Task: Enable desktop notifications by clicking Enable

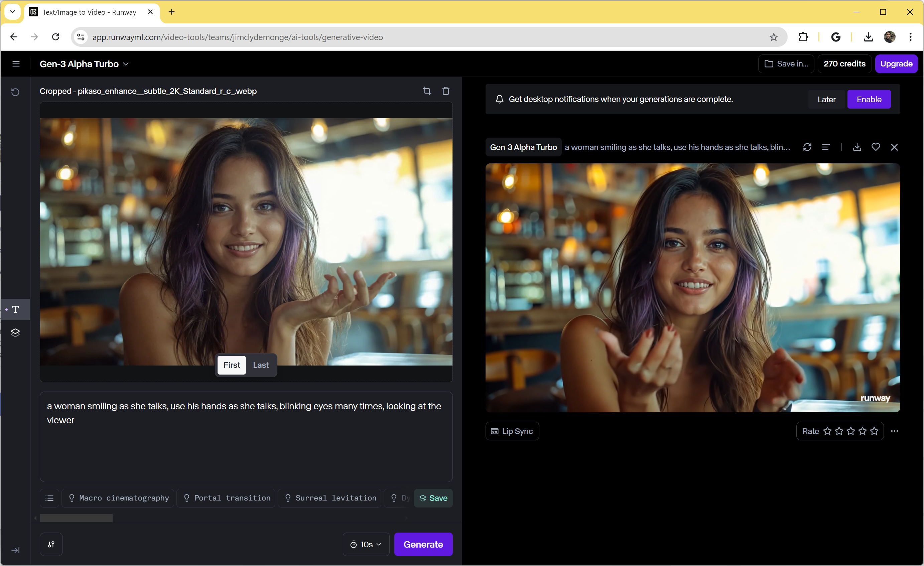Action: 869,99
